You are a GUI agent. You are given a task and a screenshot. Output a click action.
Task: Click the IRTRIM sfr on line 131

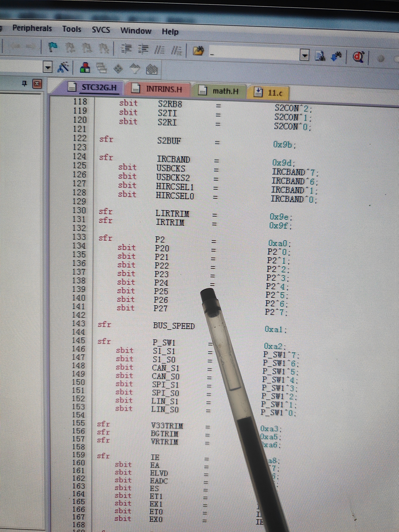coord(170,223)
